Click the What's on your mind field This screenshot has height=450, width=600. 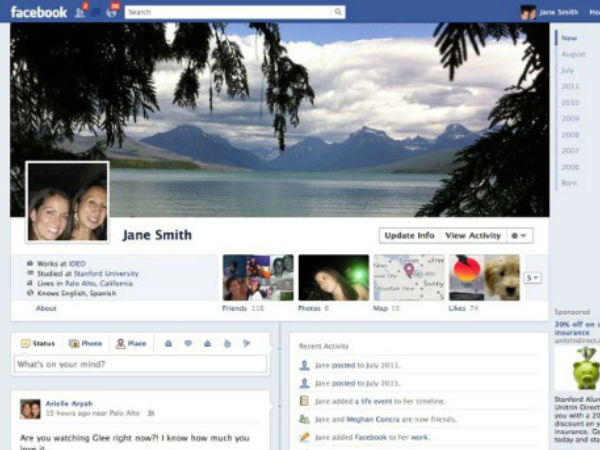(x=140, y=364)
